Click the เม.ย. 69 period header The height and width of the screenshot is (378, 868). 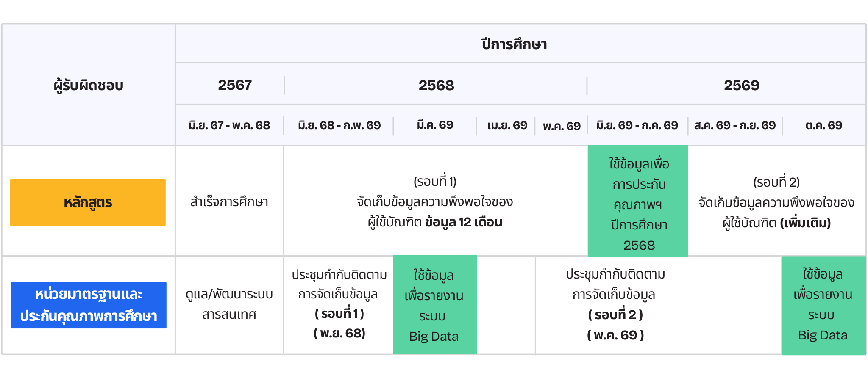click(507, 125)
